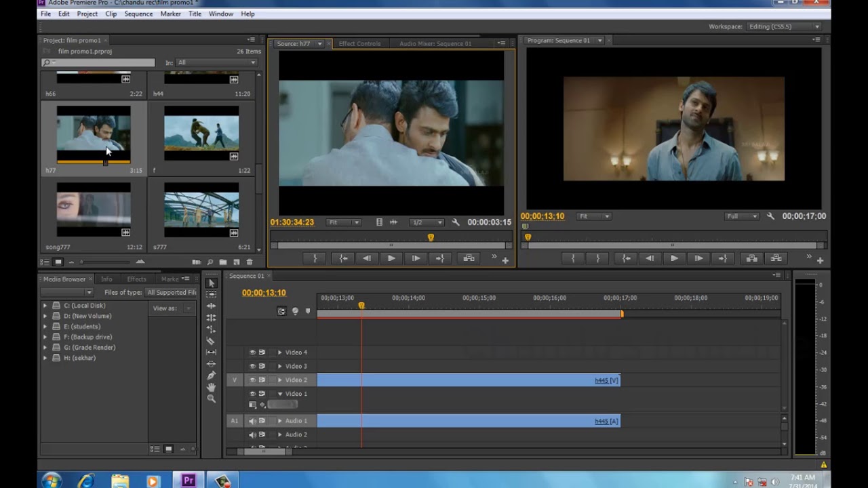The height and width of the screenshot is (488, 868).
Task: Expand C: (Local Disk) in Media Browser
Action: point(45,306)
